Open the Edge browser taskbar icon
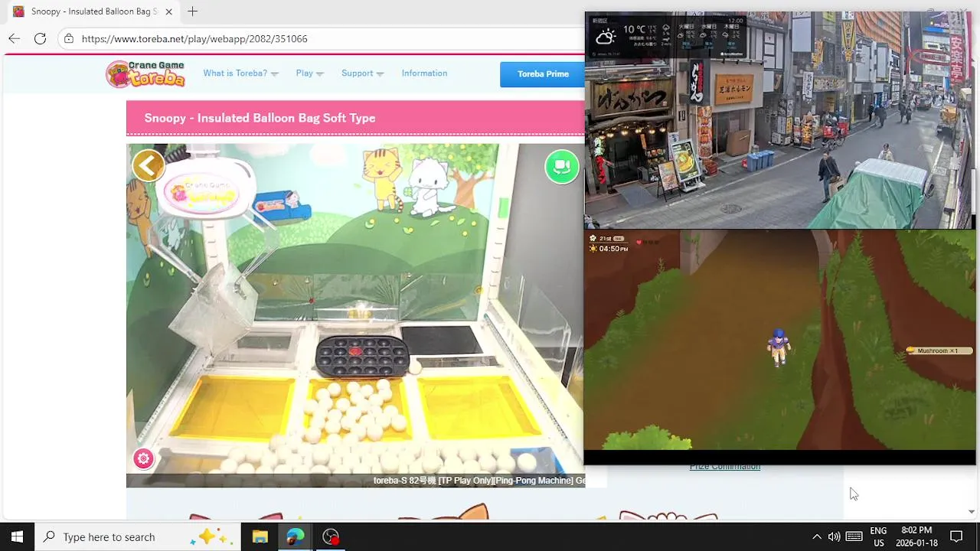This screenshot has width=980, height=551. 295,536
